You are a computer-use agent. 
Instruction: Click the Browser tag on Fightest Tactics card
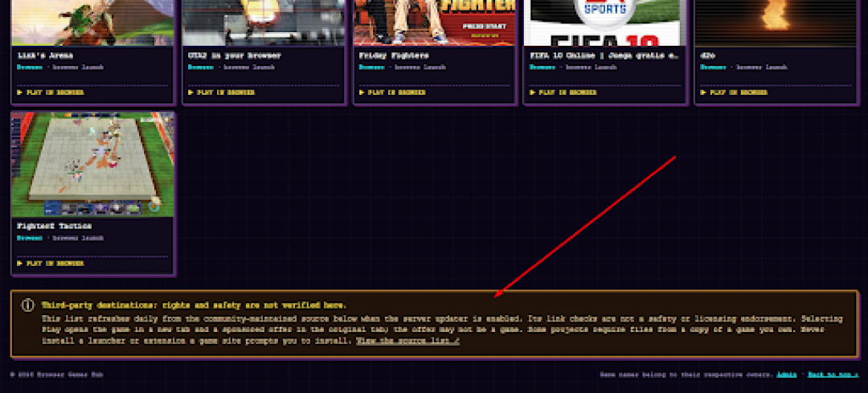tap(30, 238)
